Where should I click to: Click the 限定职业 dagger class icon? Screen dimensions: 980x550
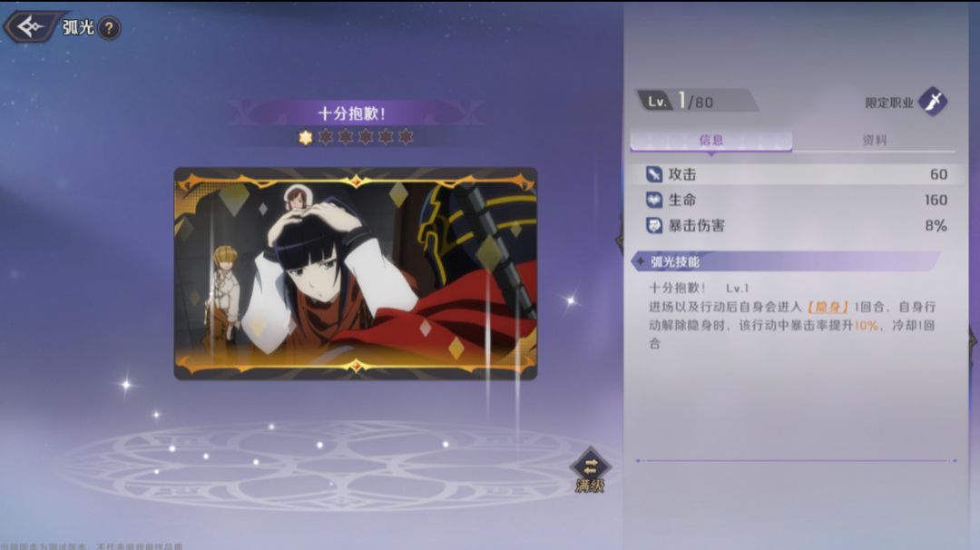pyautogui.click(x=933, y=102)
